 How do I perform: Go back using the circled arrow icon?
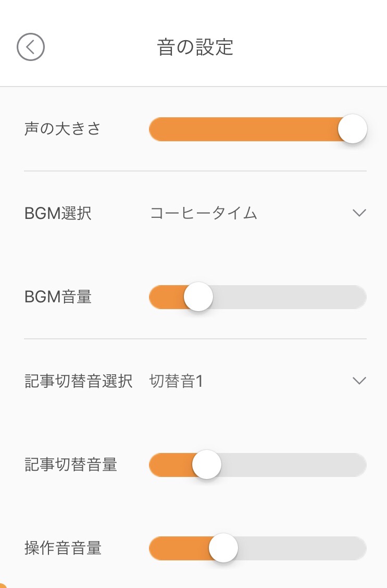31,47
